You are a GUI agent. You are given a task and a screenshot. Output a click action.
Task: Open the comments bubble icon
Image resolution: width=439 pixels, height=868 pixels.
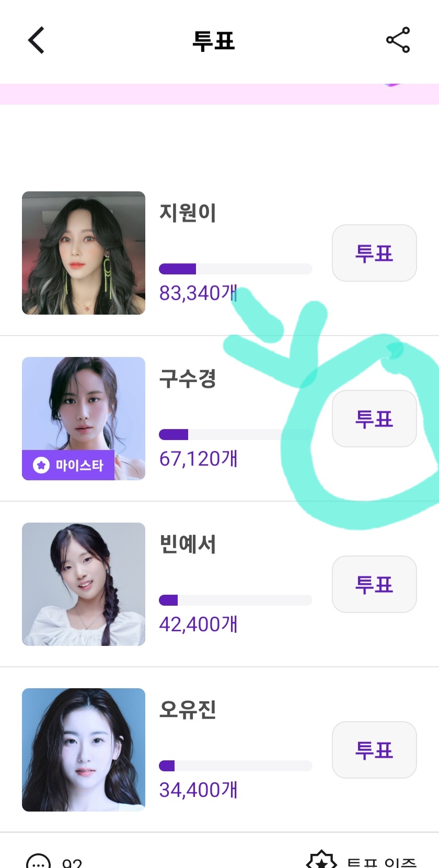click(39, 861)
